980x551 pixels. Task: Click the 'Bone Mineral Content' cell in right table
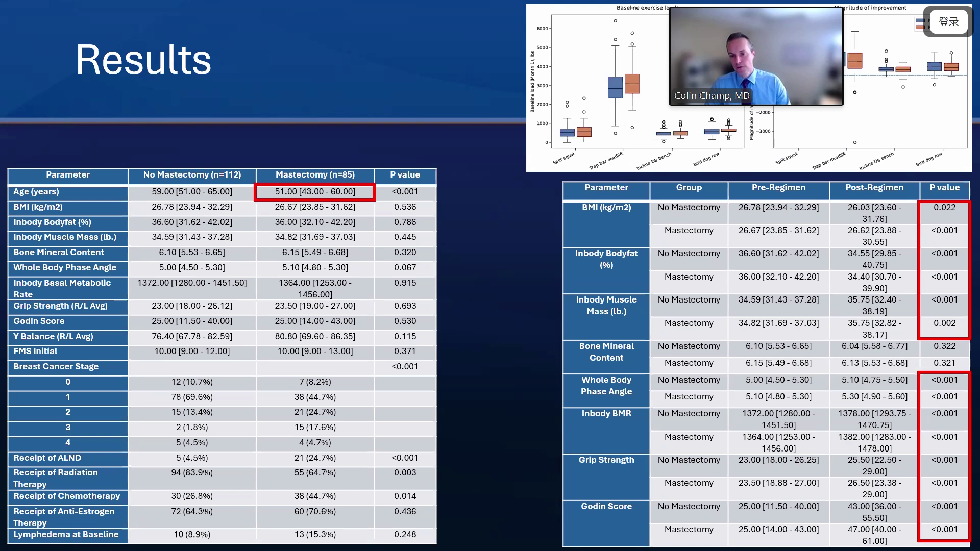(x=606, y=352)
